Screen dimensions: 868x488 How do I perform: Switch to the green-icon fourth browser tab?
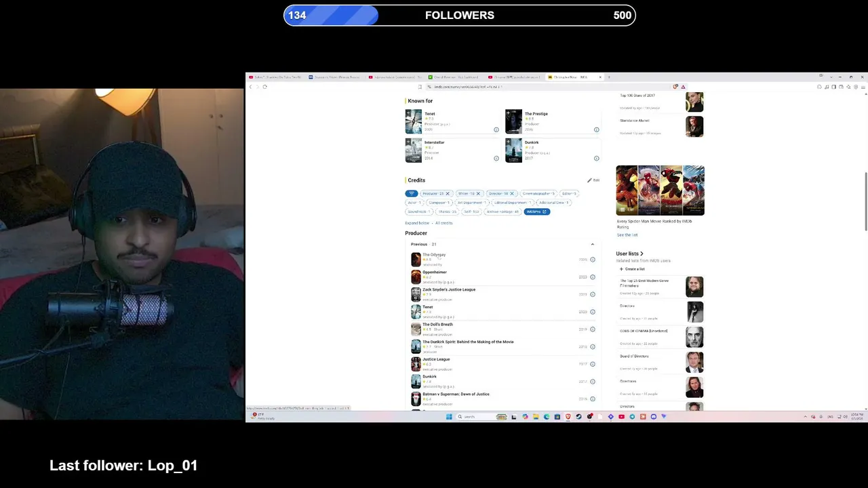[454, 77]
